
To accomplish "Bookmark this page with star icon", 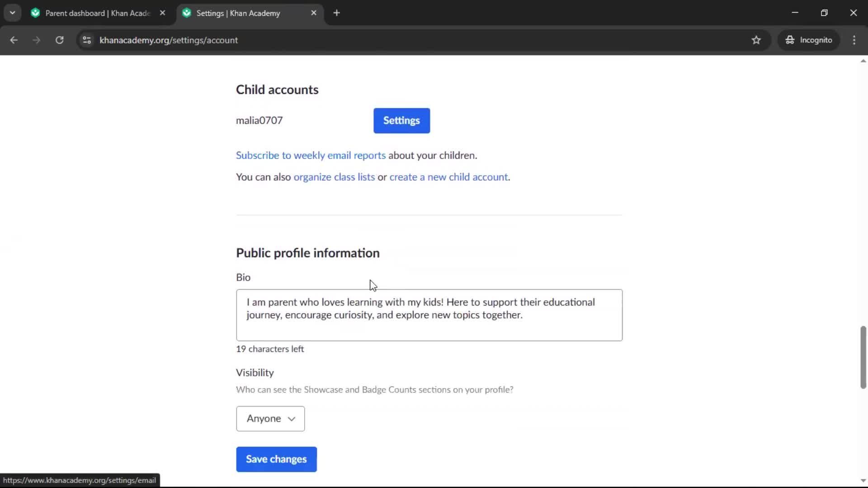I will click(756, 40).
